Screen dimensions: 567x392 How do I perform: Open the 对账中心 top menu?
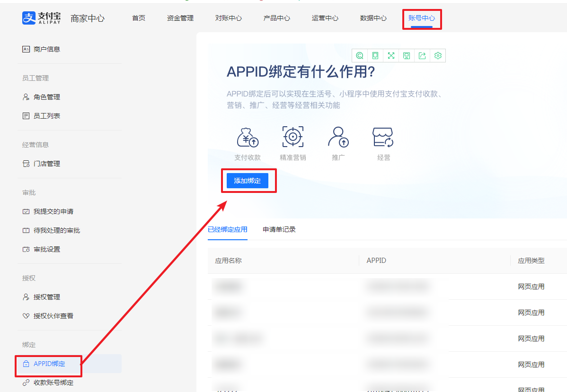229,18
